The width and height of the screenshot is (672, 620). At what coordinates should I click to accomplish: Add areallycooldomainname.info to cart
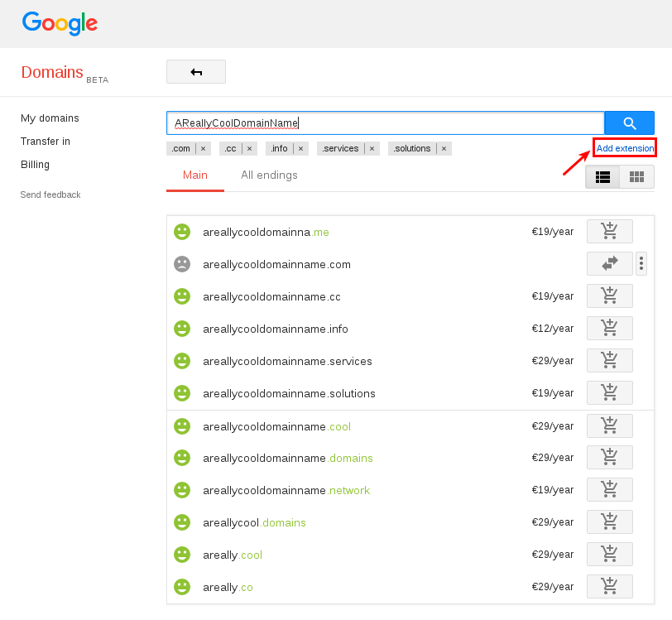click(610, 328)
